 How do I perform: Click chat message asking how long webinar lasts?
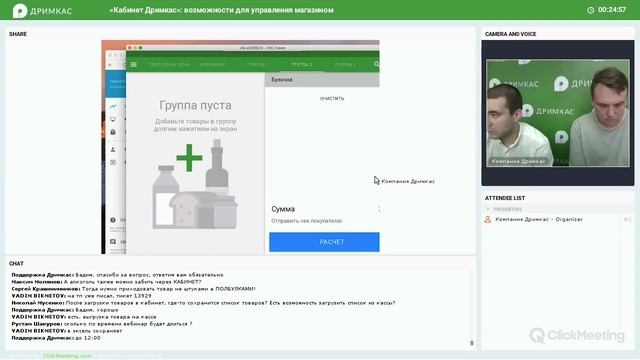[x=102, y=324]
